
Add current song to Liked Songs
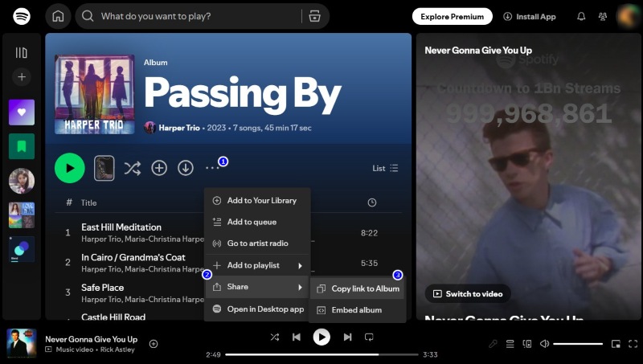(154, 344)
